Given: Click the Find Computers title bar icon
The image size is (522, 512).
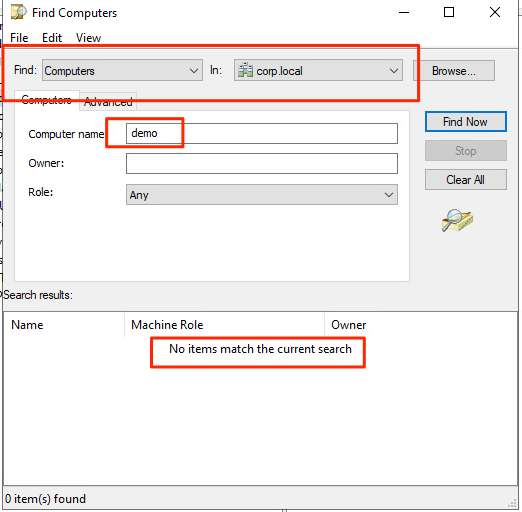Looking at the screenshot, I should (18, 12).
